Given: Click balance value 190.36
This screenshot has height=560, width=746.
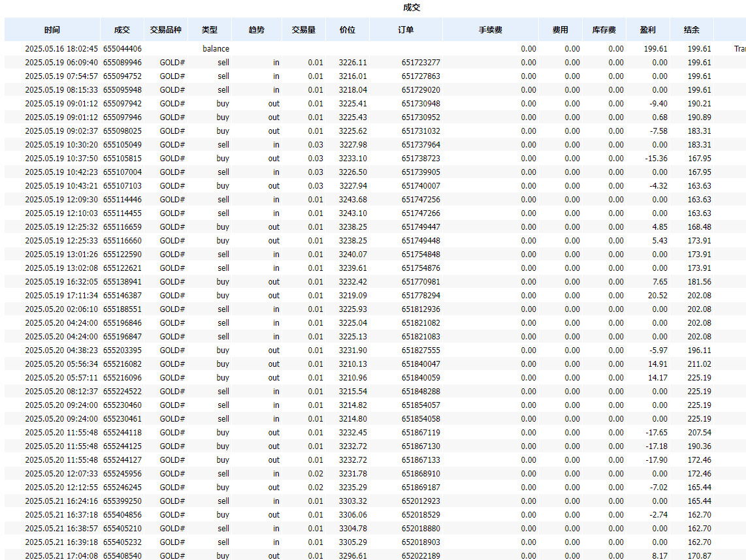Looking at the screenshot, I should pos(699,446).
